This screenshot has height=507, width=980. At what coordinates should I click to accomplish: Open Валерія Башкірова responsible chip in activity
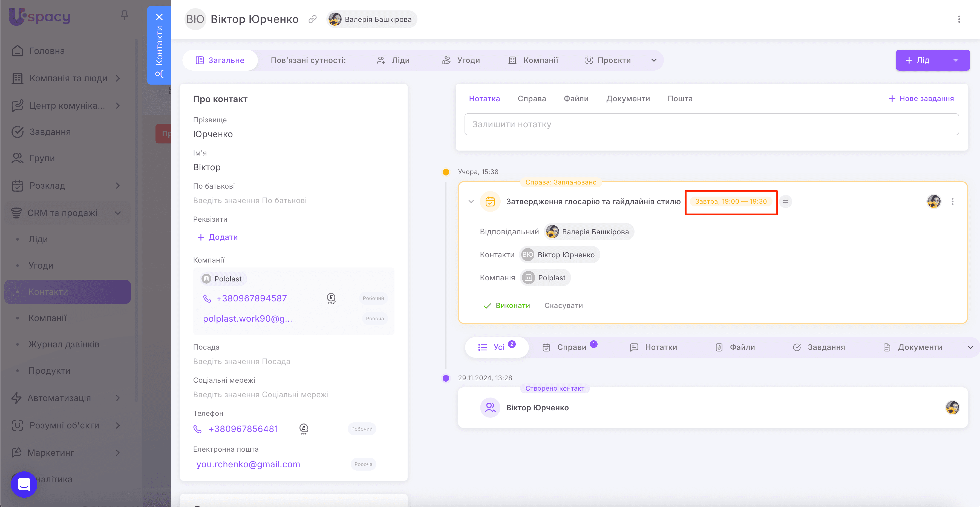pos(589,232)
